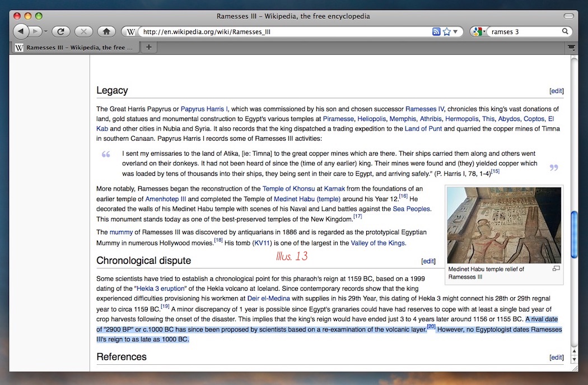Jump to footnote reference [19]
Viewport: 588px width, 385px height.
pyautogui.click(x=165, y=306)
